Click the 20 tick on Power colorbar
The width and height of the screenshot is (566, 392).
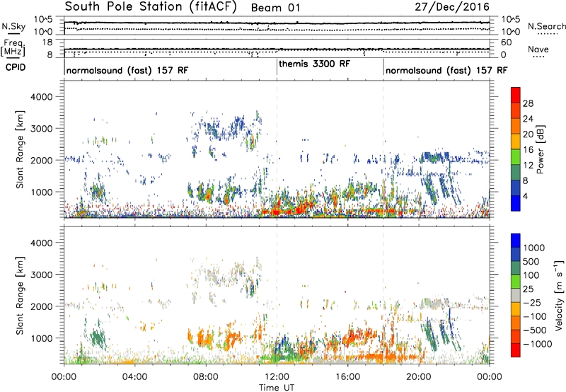pos(528,134)
